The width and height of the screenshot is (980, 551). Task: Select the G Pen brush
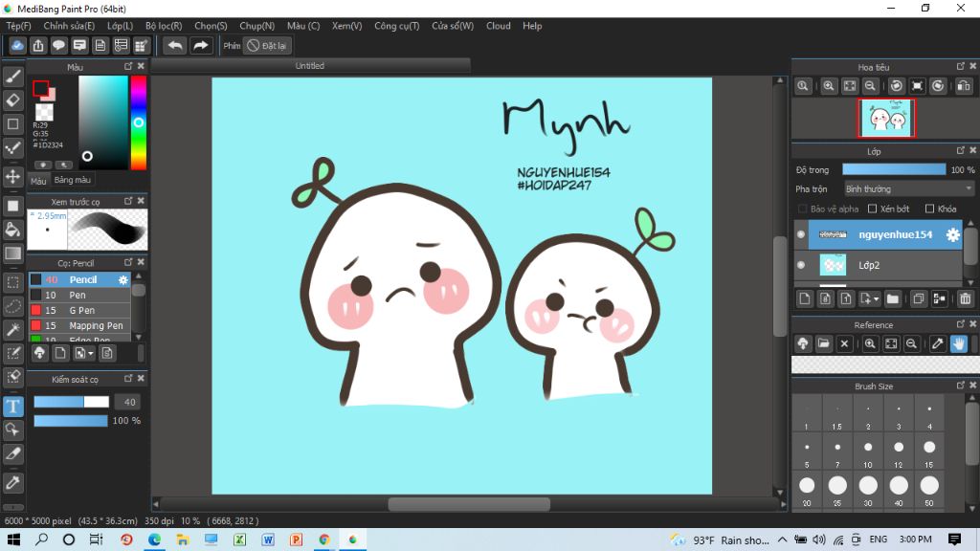tap(80, 311)
